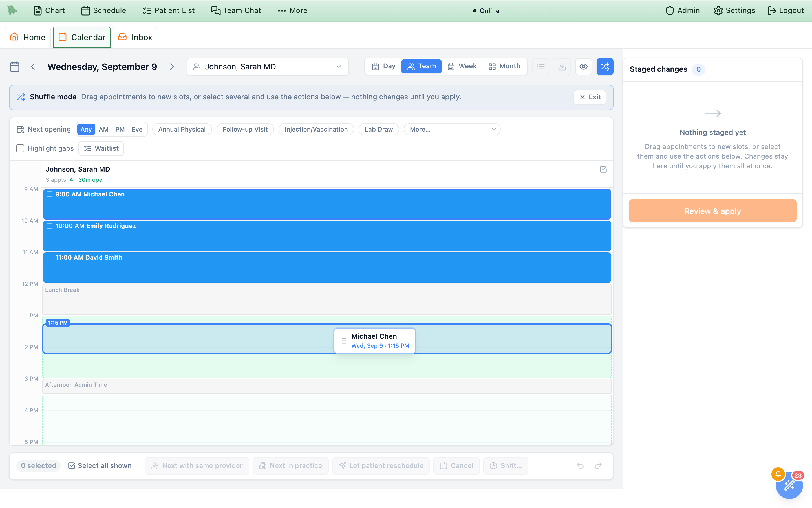Exit shuffle mode
Screen dimensions: 812x508
coord(590,97)
